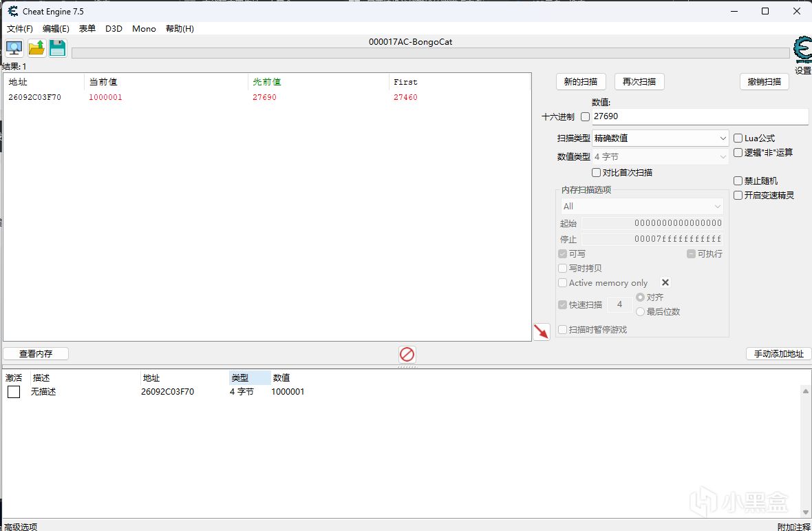Viewport: 812px width, 531px height.
Task: Open Cheat Engine settings logo icon
Action: tap(802, 50)
